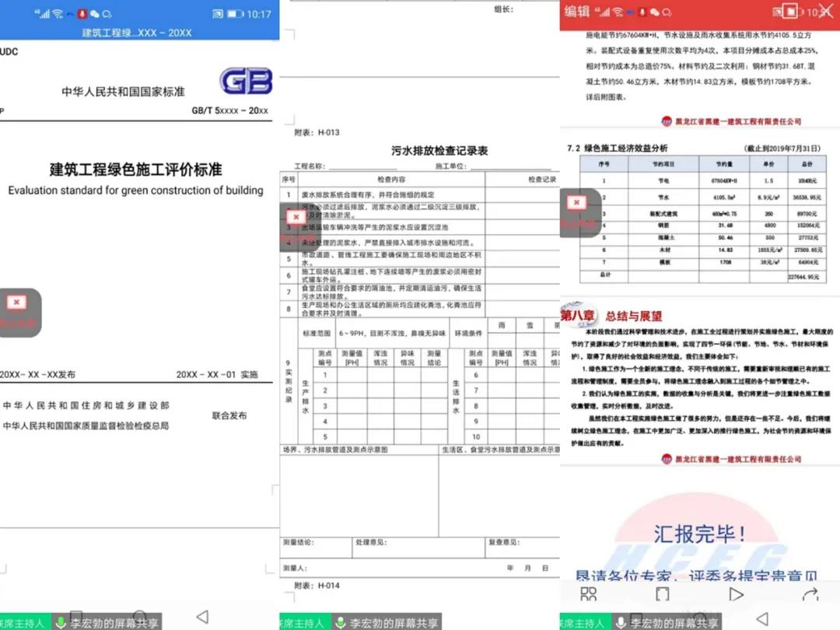Tap 7.2 绿色施工经济效益分析 heading
Screen dimensions: 840x630
point(618,148)
